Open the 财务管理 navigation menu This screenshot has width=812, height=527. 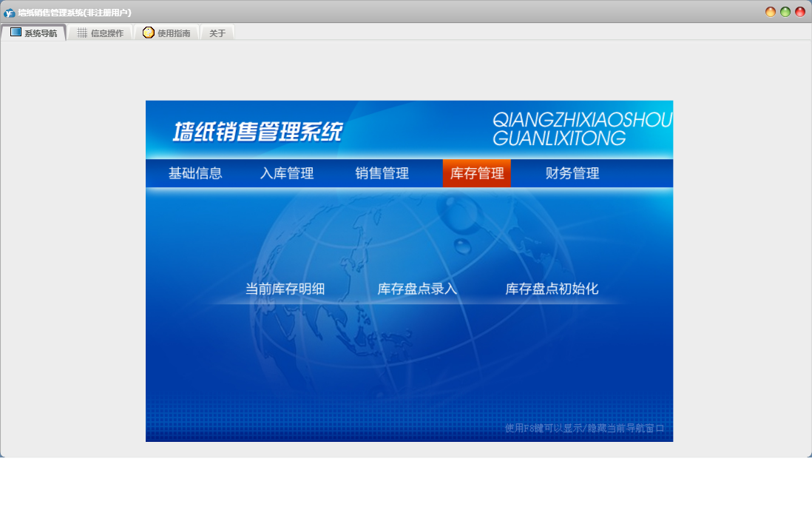(x=572, y=173)
